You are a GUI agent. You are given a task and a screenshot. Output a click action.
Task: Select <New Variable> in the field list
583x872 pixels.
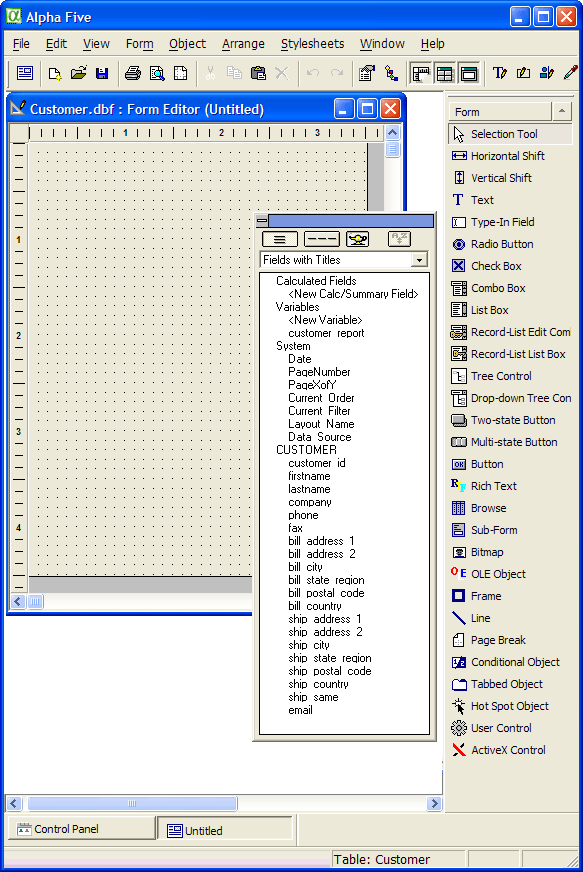tap(325, 320)
